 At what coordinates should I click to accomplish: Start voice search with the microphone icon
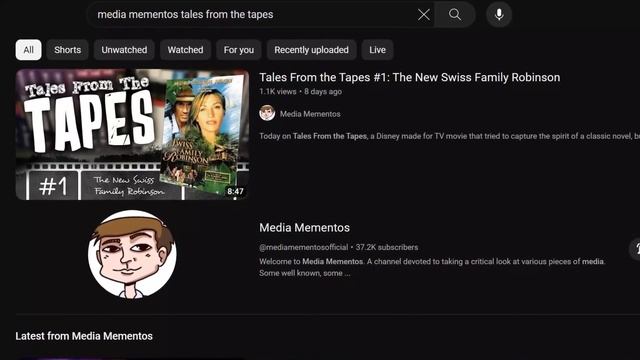pyautogui.click(x=499, y=15)
